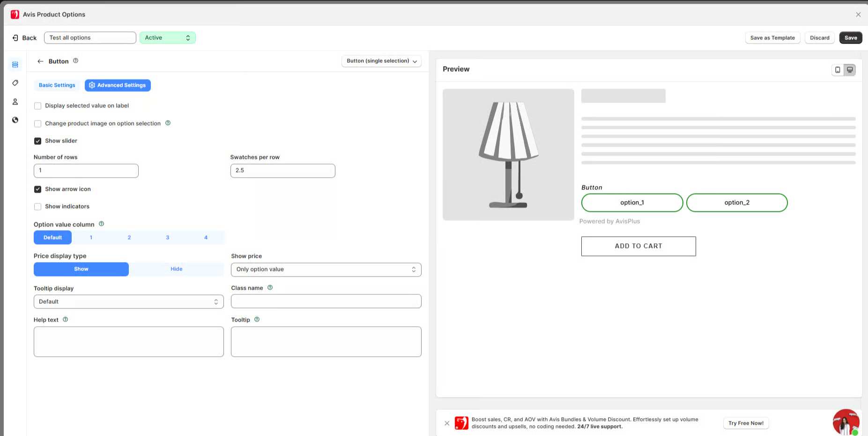The height and width of the screenshot is (436, 868).
Task: Enable Show indicators checkbox
Action: (38, 207)
